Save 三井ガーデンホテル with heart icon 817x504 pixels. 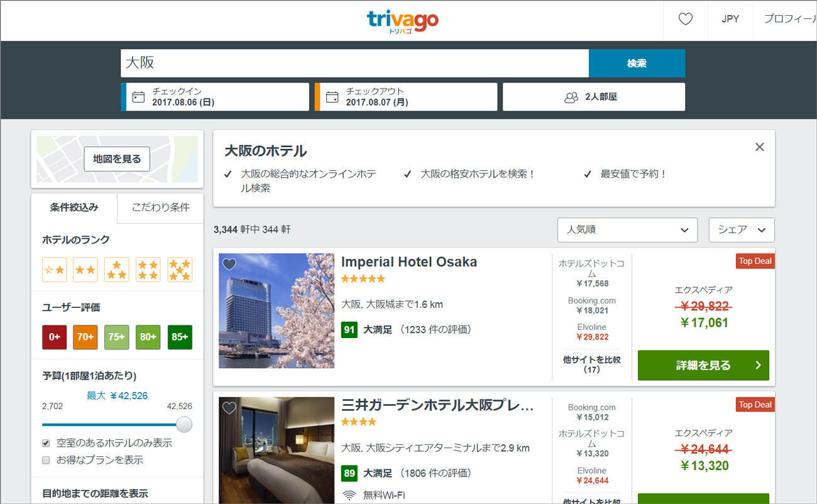(x=229, y=408)
